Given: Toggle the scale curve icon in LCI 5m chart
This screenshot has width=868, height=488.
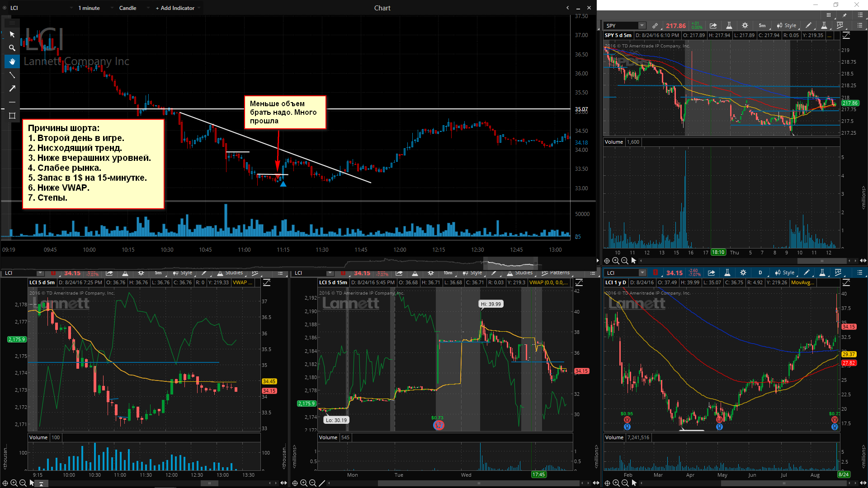Looking at the screenshot, I should pos(267,282).
